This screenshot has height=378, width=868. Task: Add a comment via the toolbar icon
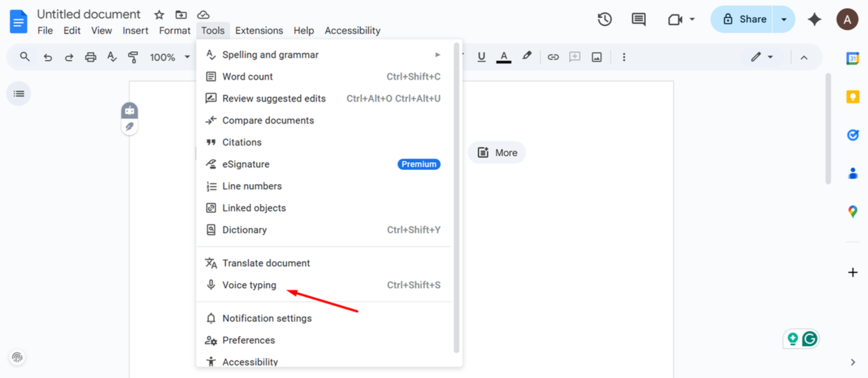point(574,57)
